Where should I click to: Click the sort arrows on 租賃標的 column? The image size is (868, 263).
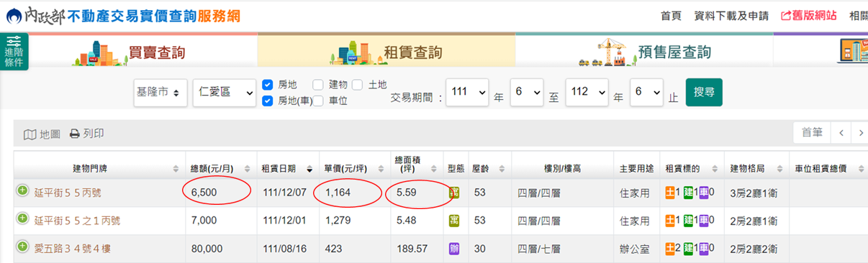point(715,169)
